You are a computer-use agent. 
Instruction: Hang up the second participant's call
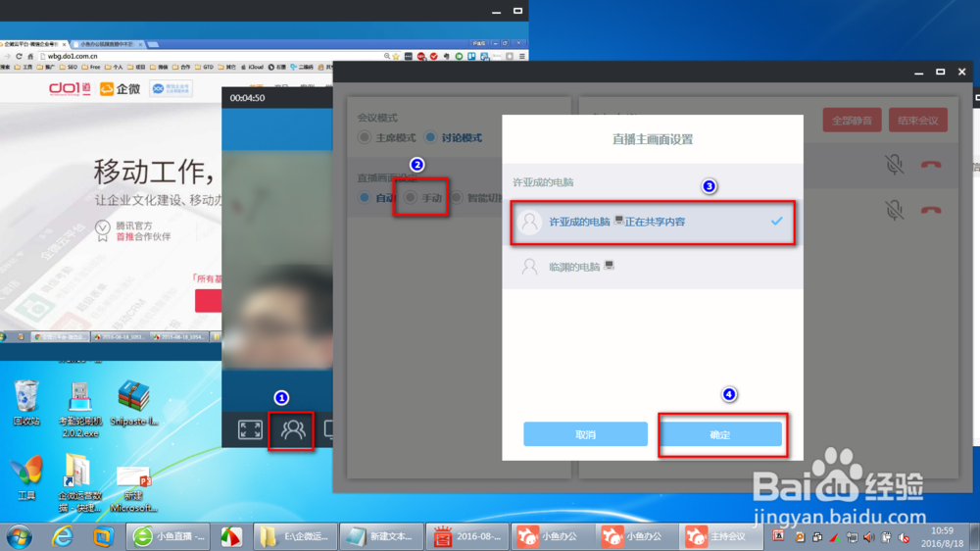coord(931,210)
